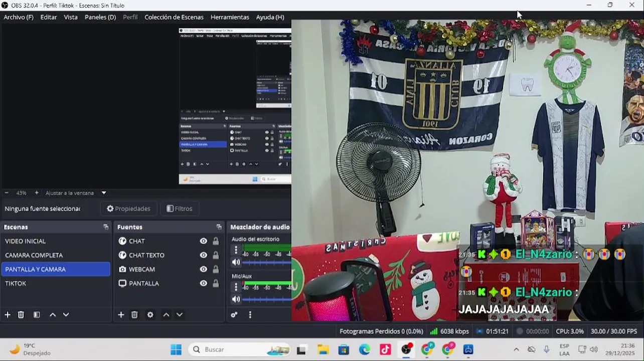Open preview scaling dropdown arrow
Screen dimensions: 644x361
pyautogui.click(x=104, y=193)
